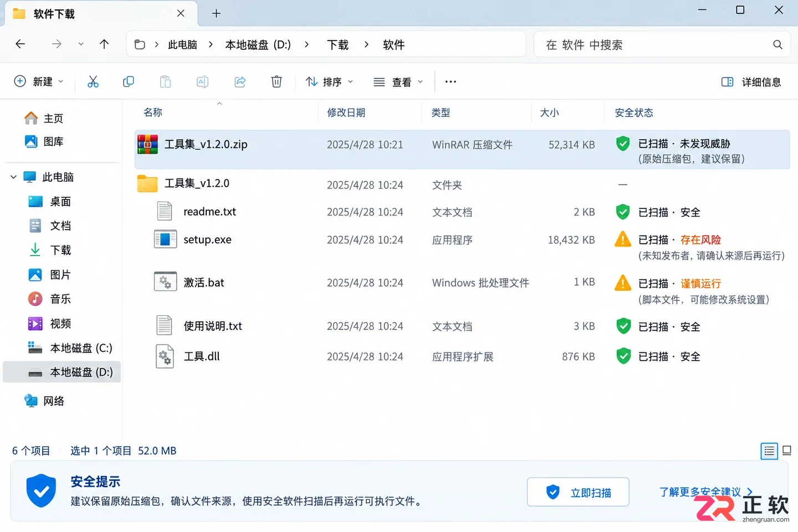The width and height of the screenshot is (798, 532).
Task: Select the 工具集_v1.2.0 folder name
Action: (197, 183)
